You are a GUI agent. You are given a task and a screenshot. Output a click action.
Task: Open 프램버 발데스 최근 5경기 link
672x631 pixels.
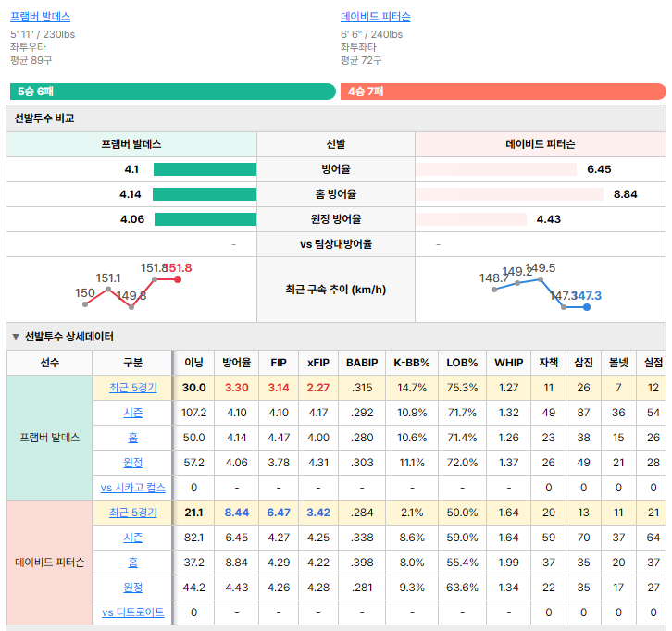(x=133, y=388)
